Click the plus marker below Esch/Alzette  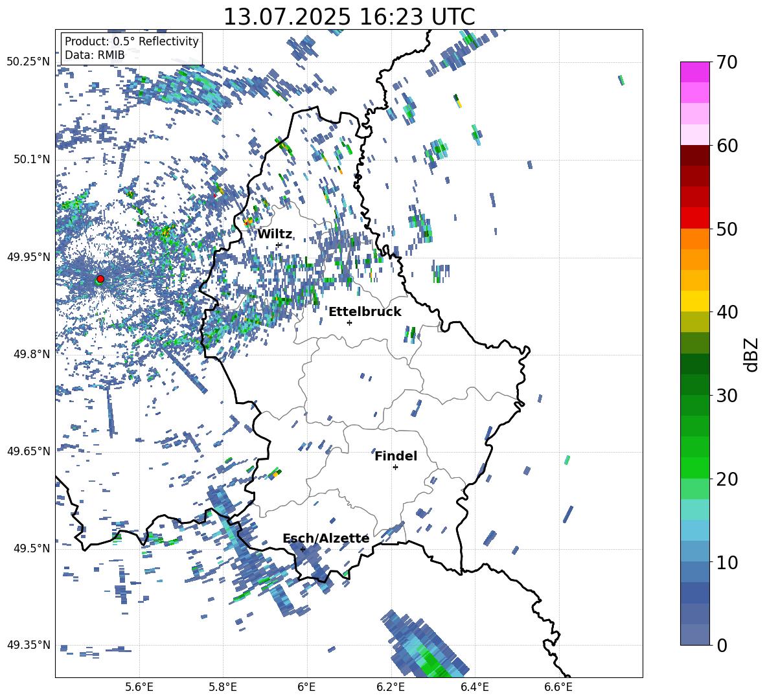[303, 549]
